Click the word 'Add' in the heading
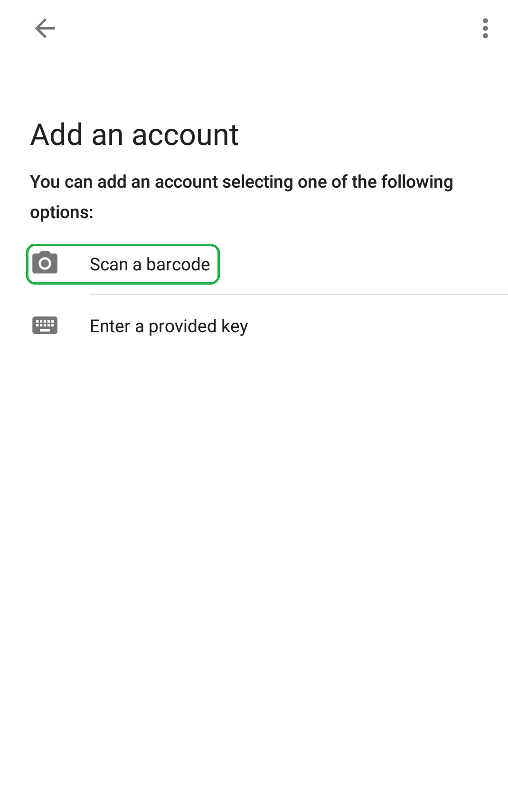Screen dimensions: 508x812 click(x=57, y=135)
